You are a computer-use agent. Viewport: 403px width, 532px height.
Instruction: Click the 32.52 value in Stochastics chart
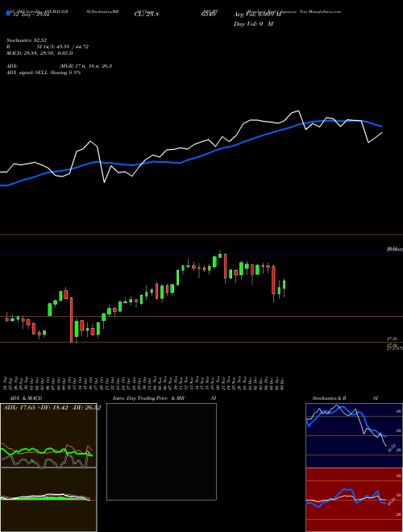391,448
